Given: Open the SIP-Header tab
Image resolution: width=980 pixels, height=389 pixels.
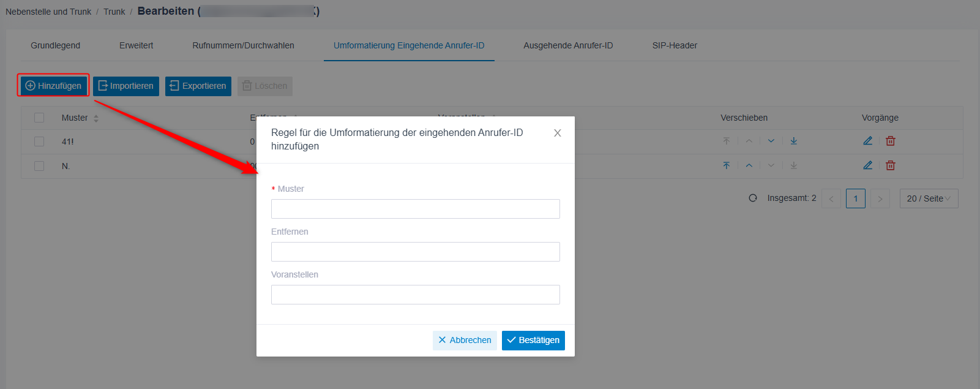Looking at the screenshot, I should 675,45.
